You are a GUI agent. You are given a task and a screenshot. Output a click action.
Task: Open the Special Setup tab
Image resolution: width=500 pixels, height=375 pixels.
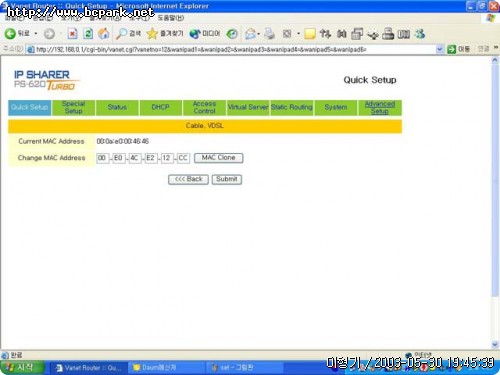[x=73, y=108]
